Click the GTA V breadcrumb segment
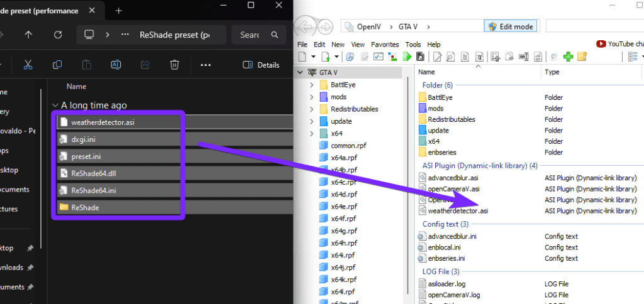644x304 pixels. tap(408, 27)
